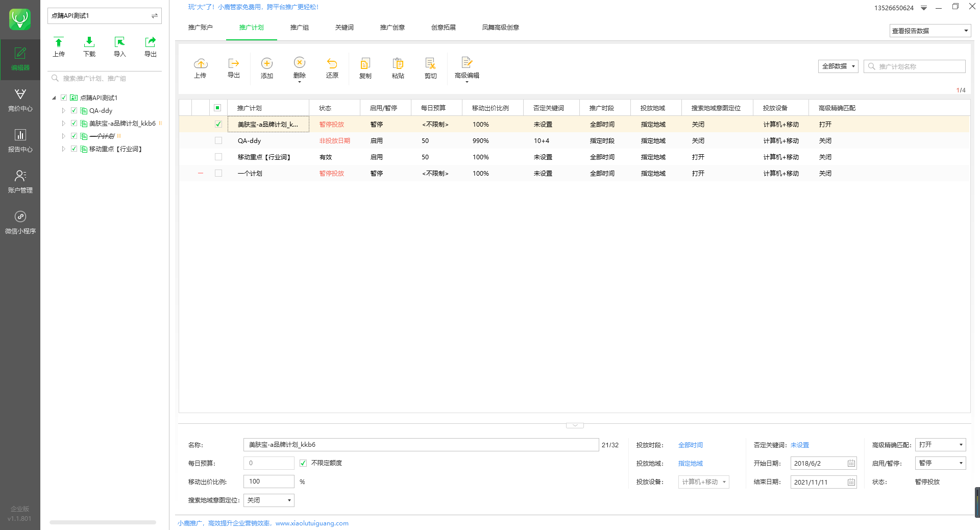Screen dimensions: 980x530
Task: Toggle select-all checkbox in table header
Action: click(x=217, y=108)
